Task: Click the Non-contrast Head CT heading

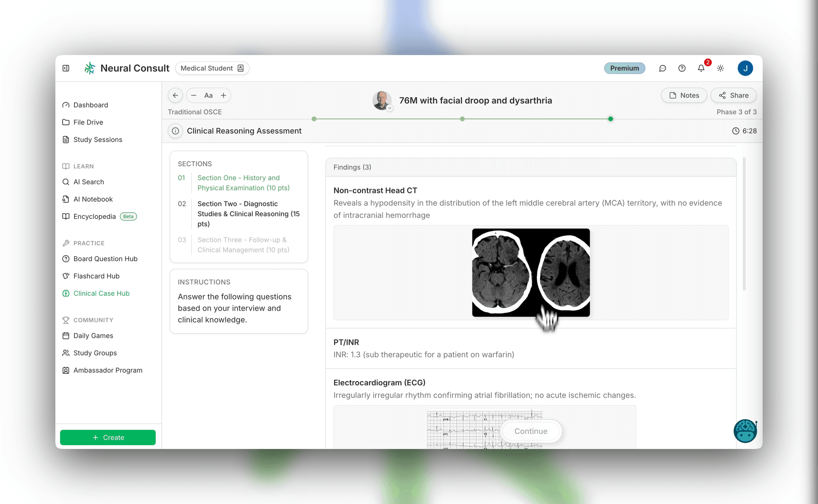Action: click(375, 190)
